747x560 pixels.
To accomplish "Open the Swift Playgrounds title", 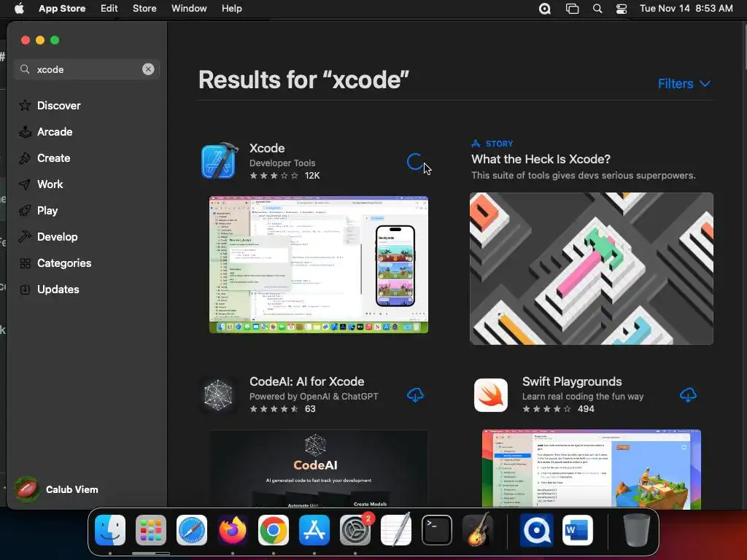I will point(572,381).
